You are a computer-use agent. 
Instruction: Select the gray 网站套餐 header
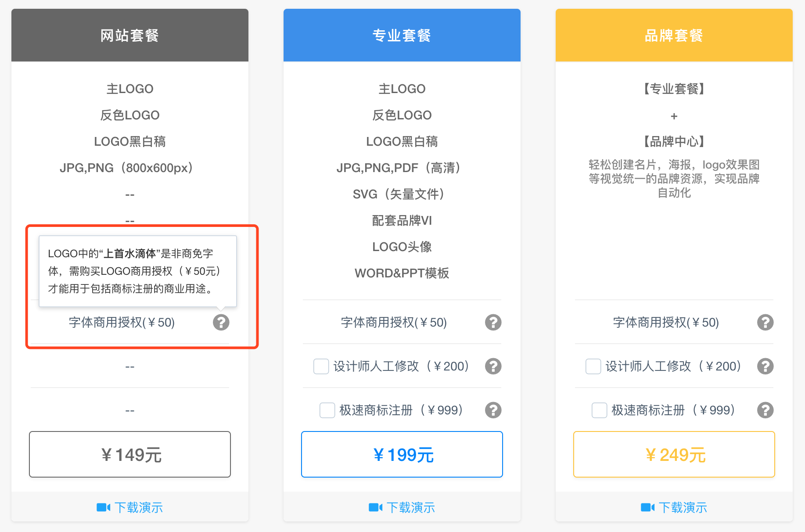point(130,35)
